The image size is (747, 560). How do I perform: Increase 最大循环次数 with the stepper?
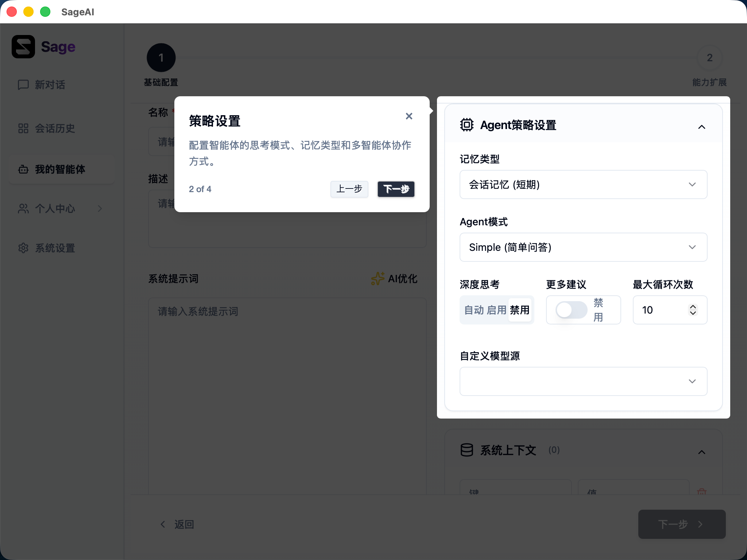click(692, 307)
